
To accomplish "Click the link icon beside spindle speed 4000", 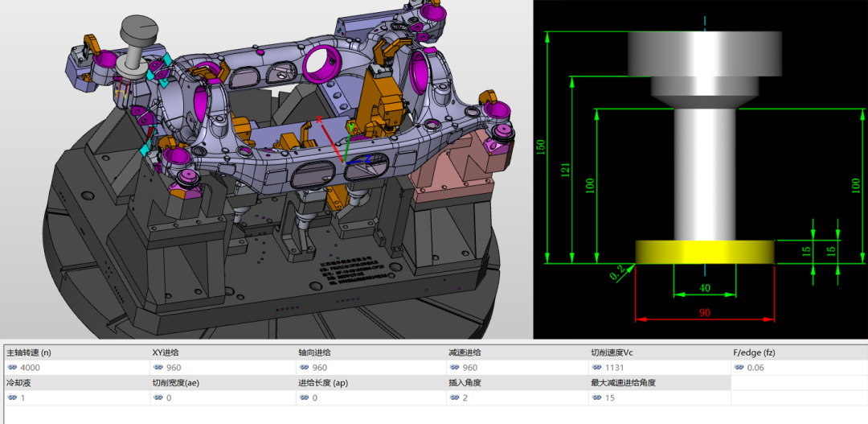I will point(12,368).
